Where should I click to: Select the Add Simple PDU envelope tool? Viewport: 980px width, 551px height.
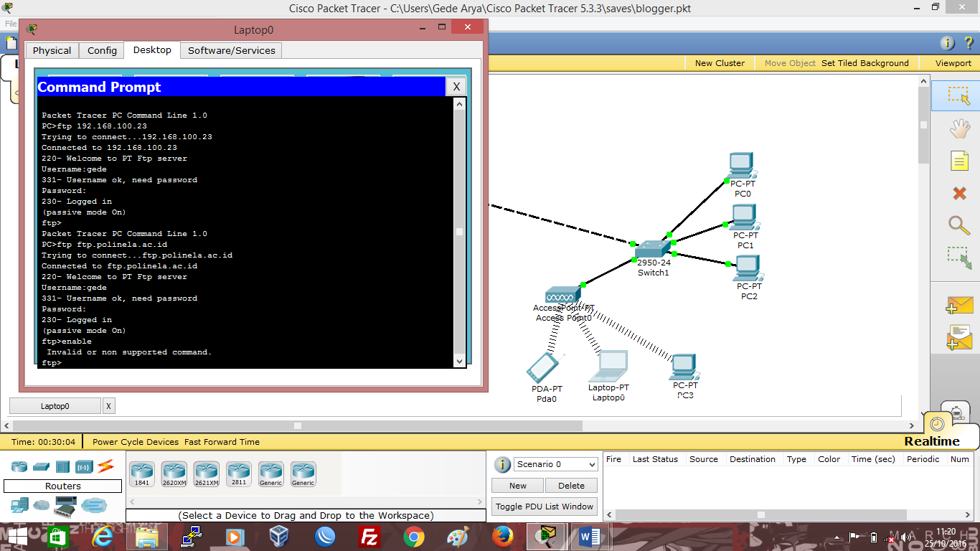(x=959, y=304)
